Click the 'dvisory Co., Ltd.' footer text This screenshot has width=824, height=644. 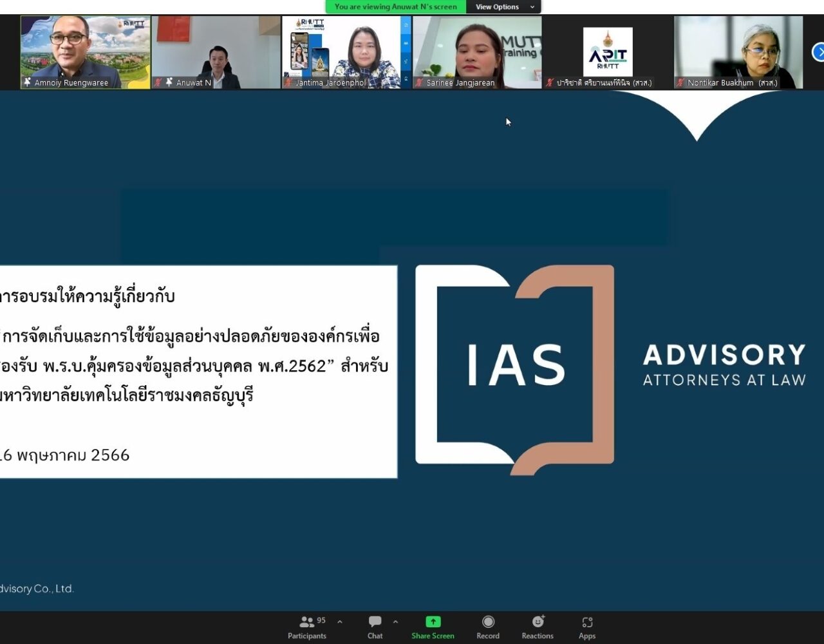pyautogui.click(x=37, y=589)
